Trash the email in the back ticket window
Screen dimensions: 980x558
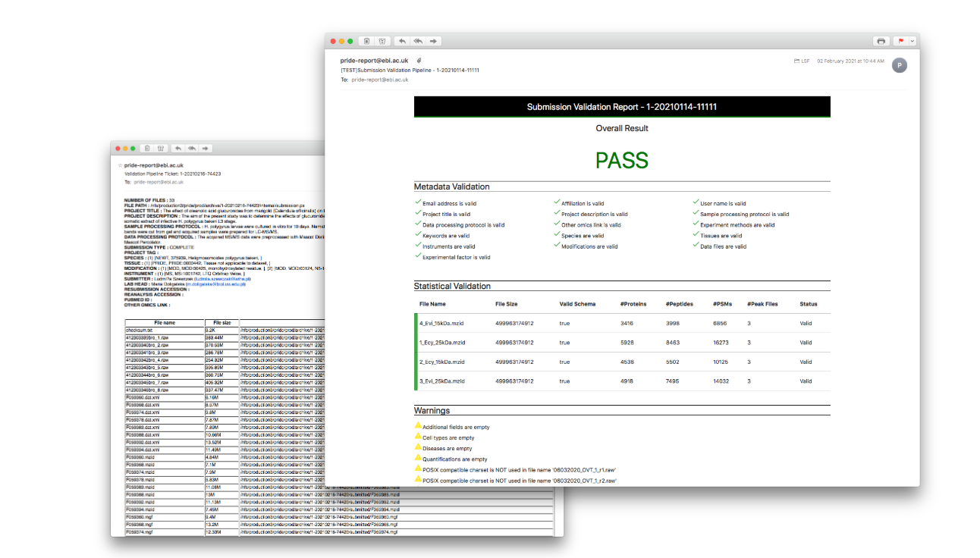point(148,148)
